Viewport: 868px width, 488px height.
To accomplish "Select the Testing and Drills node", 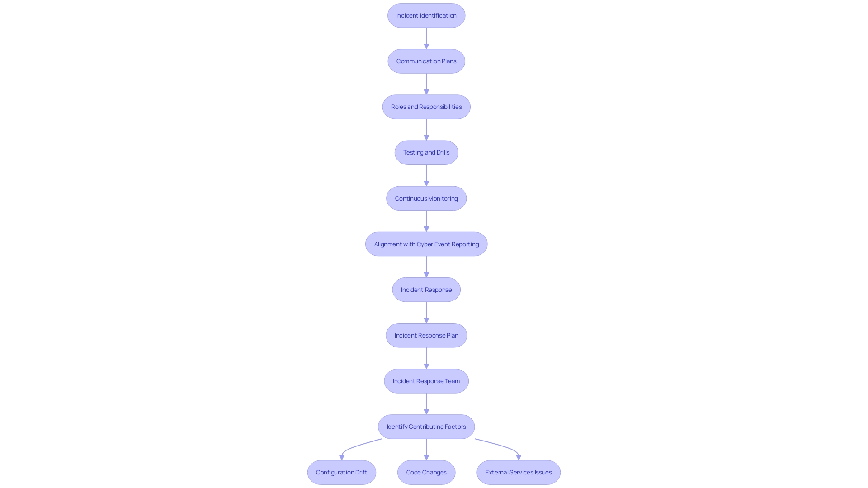I will [x=426, y=152].
